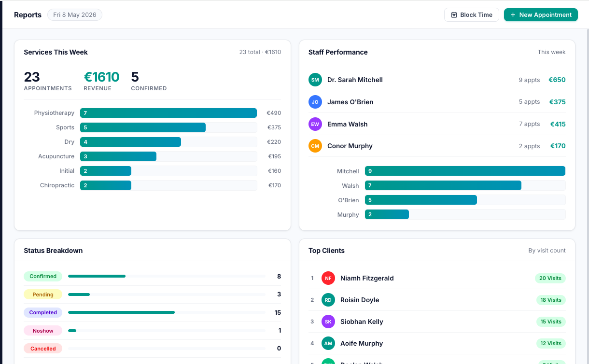Click the Cancelled status badge
The height and width of the screenshot is (364, 589).
click(x=43, y=349)
